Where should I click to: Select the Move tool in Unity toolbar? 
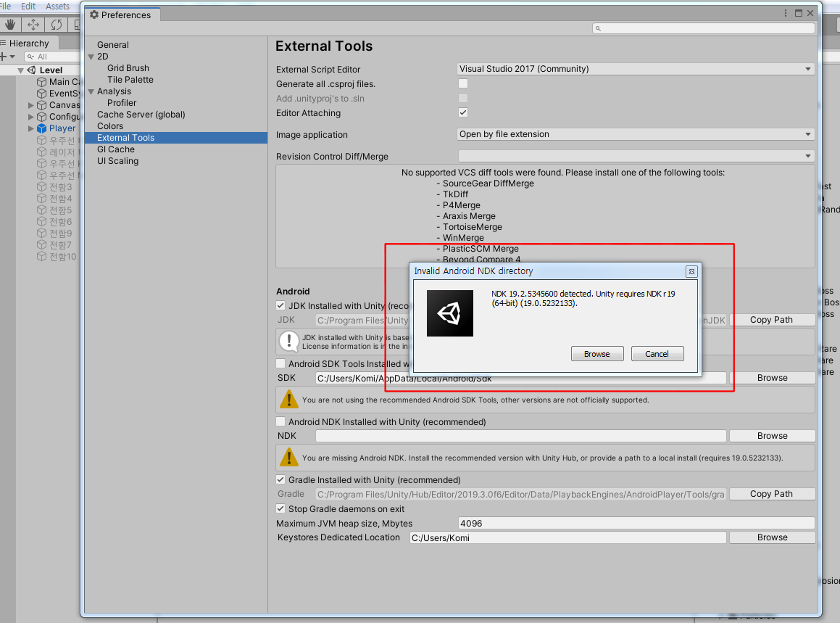coord(33,25)
